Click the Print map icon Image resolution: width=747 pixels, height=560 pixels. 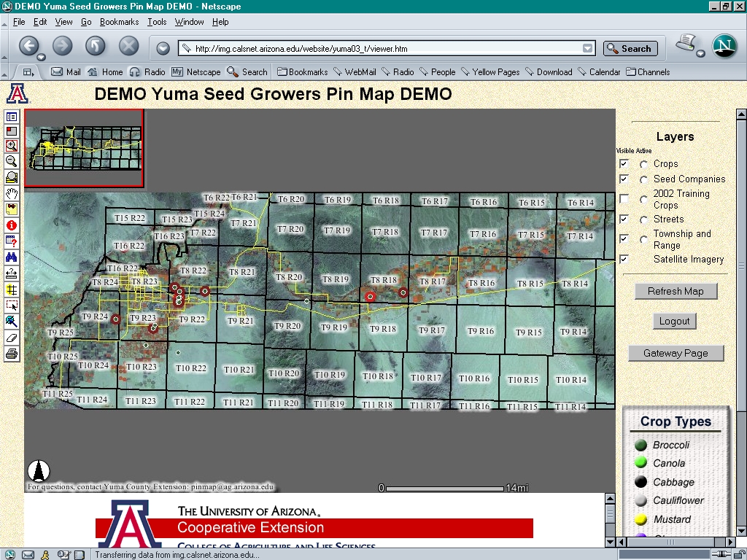tap(12, 354)
